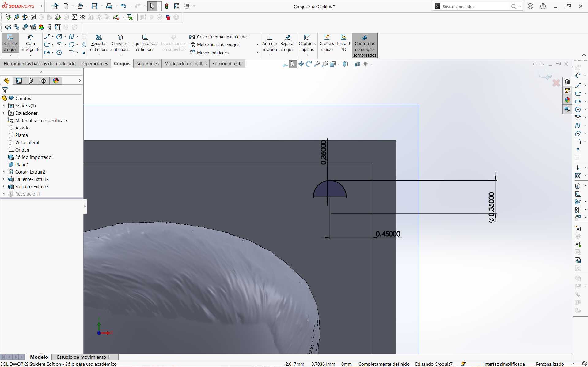Click user account login icon
This screenshot has width=588, height=367.
point(530,6)
